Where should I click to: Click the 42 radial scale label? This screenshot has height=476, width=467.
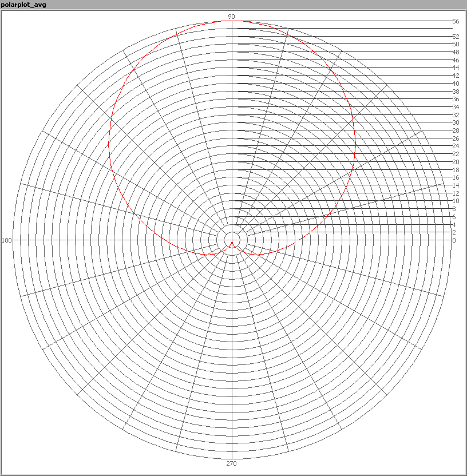click(456, 76)
